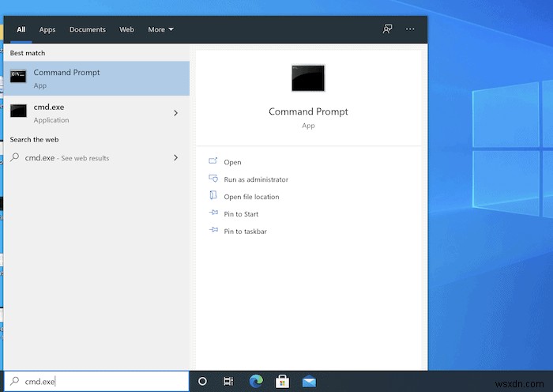Select Command Prompt best match result

pyautogui.click(x=96, y=78)
